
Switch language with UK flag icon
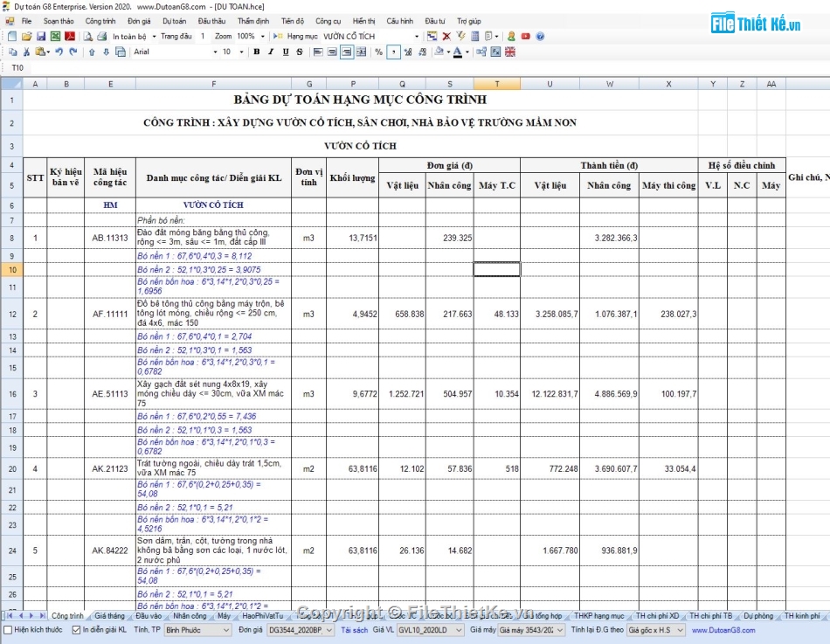(x=510, y=52)
